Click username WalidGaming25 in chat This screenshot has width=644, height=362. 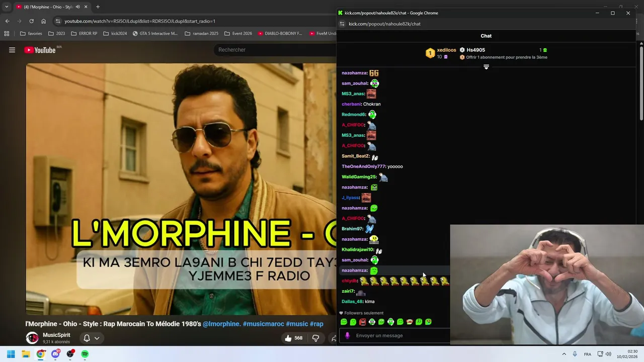point(359,177)
